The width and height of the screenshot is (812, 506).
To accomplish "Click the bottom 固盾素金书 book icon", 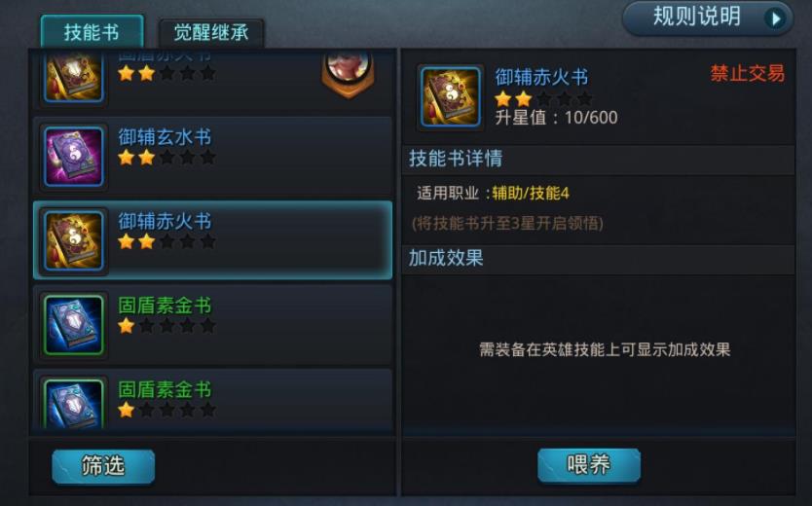I will (x=74, y=404).
